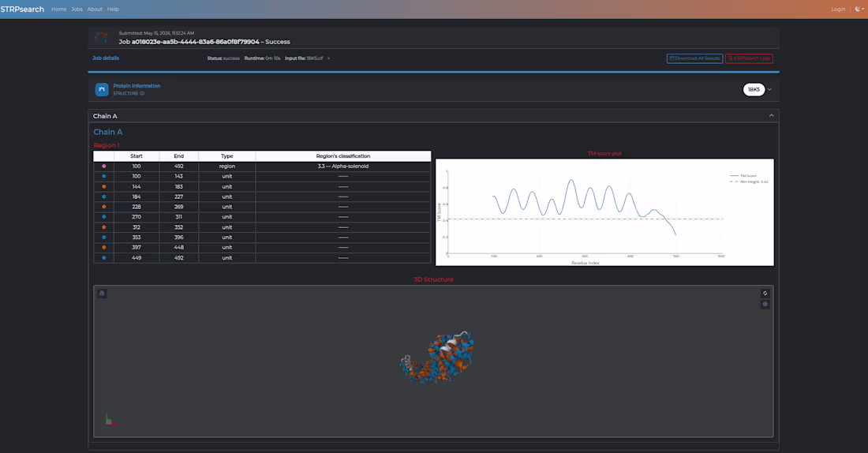Click the Download All Results button
This screenshot has width=868, height=453.
(694, 58)
